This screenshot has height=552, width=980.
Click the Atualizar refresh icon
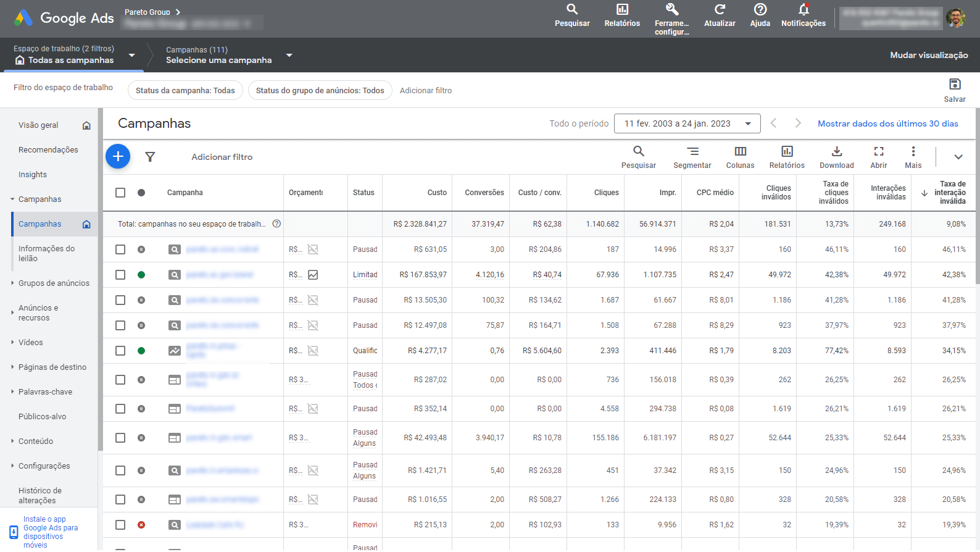(x=720, y=15)
